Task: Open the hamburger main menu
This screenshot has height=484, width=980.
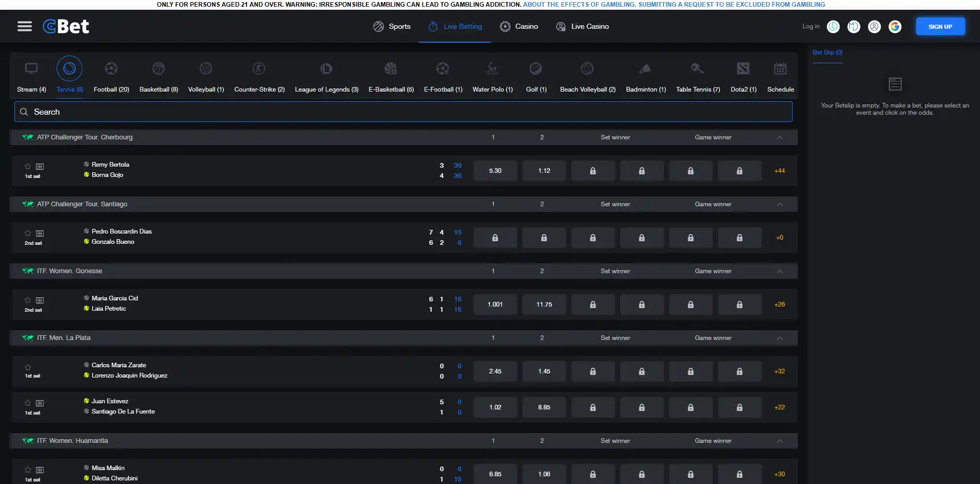Action: [x=24, y=26]
